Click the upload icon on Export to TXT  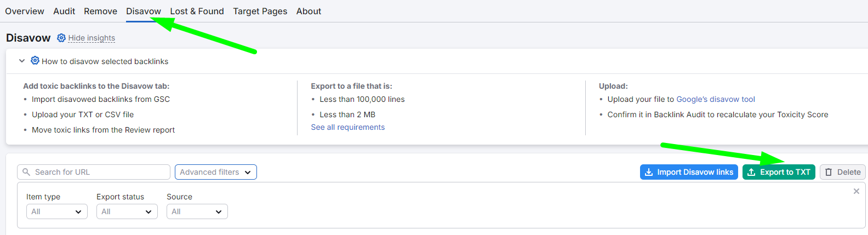click(x=751, y=172)
